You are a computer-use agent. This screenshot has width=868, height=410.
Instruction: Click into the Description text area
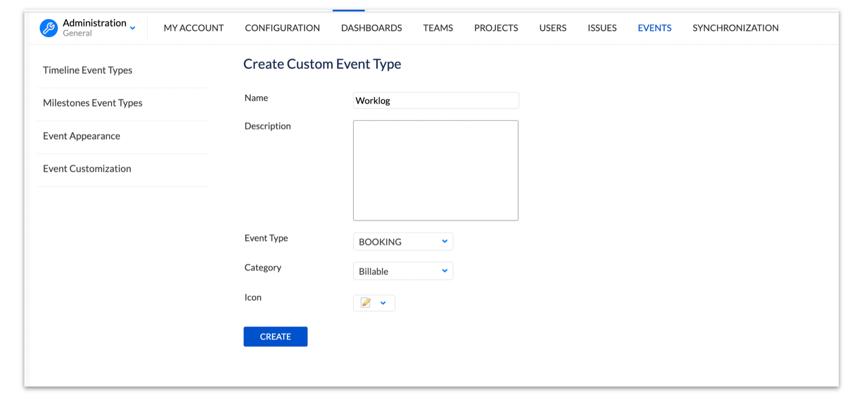(x=435, y=170)
